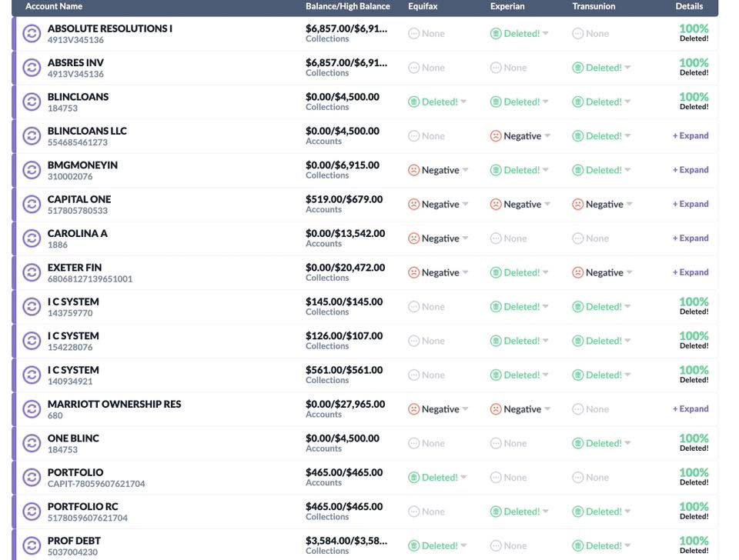This screenshot has width=739, height=560.
Task: Click the ONE BLINC account name
Action: 73,438
